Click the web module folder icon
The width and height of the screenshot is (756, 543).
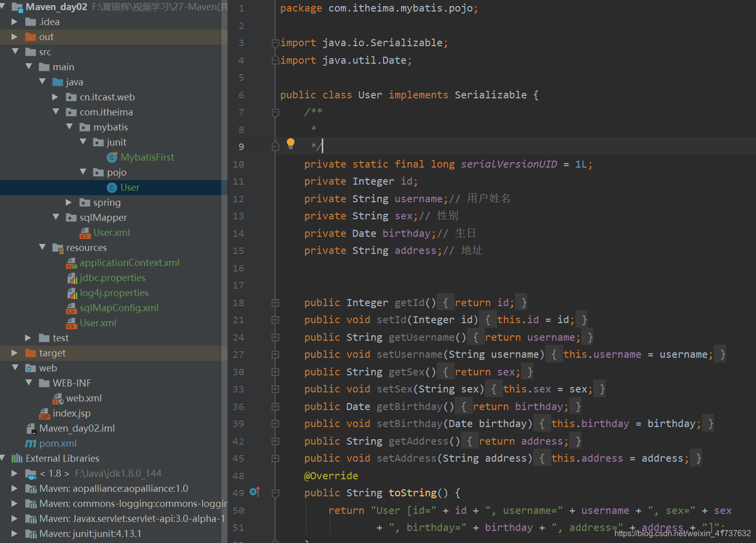(31, 368)
